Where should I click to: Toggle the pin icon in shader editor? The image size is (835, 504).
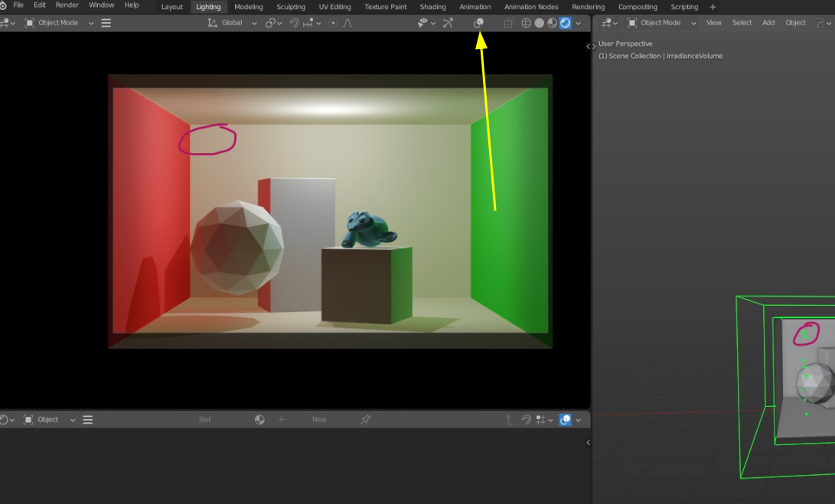tap(365, 419)
